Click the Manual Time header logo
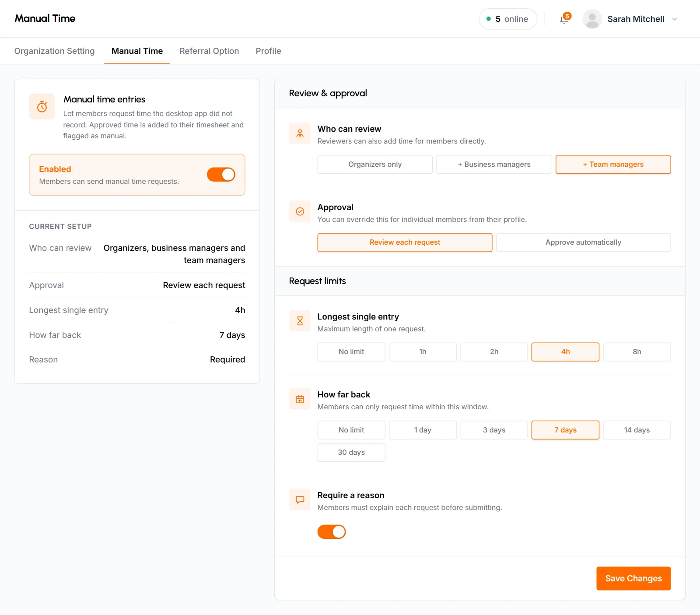The image size is (700, 615). 45,18
